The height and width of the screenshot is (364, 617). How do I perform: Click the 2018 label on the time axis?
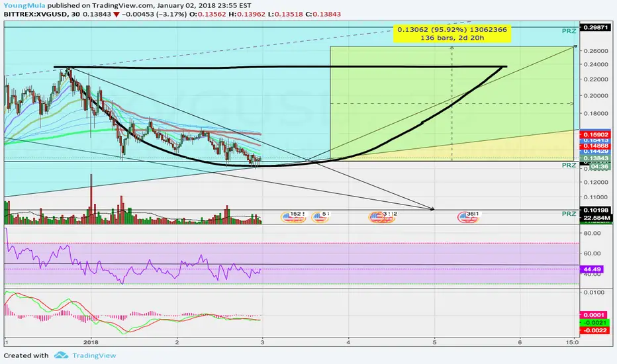coord(91,342)
